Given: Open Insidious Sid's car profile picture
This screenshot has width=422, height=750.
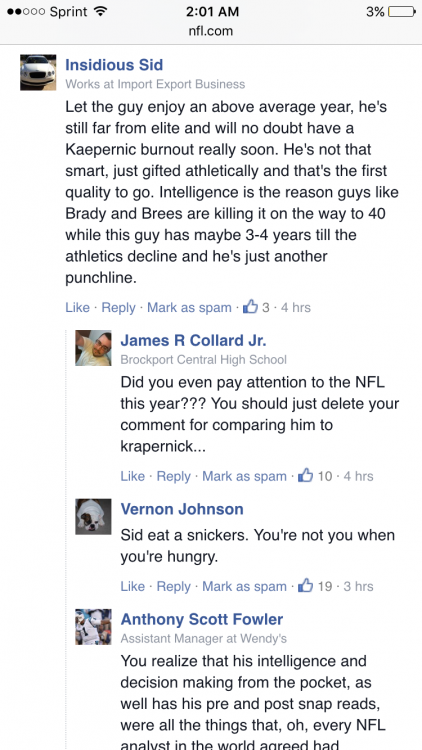Looking at the screenshot, I should [x=38, y=72].
